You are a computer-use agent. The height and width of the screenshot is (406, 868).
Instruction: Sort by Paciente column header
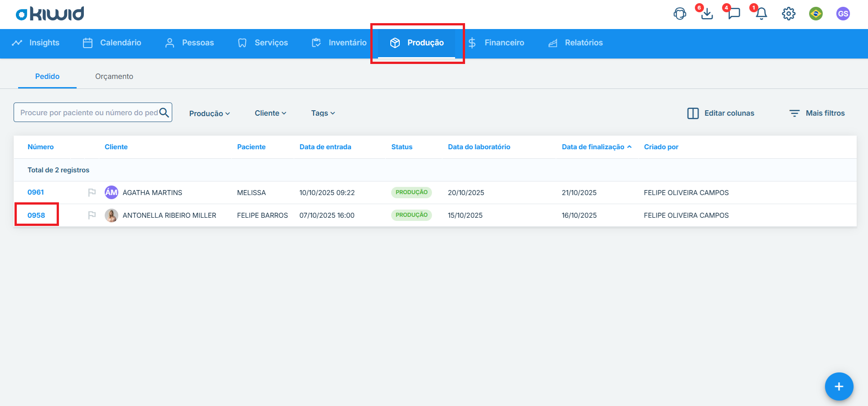[251, 147]
